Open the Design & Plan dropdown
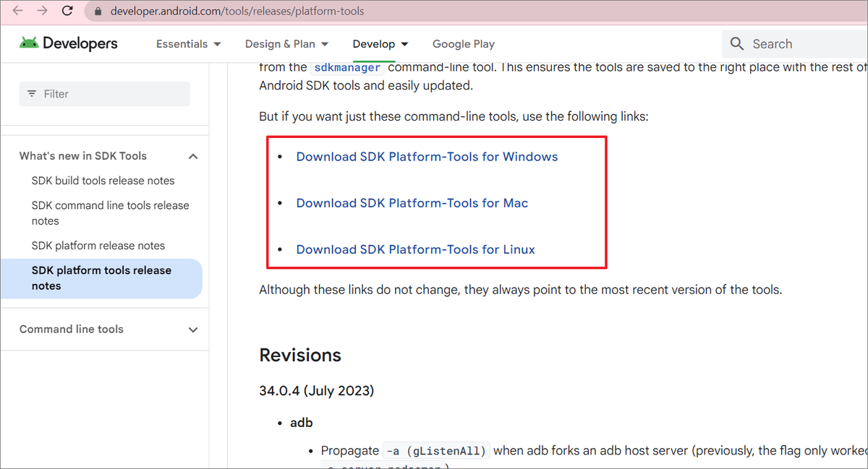Viewport: 868px width, 469px height. (x=287, y=44)
